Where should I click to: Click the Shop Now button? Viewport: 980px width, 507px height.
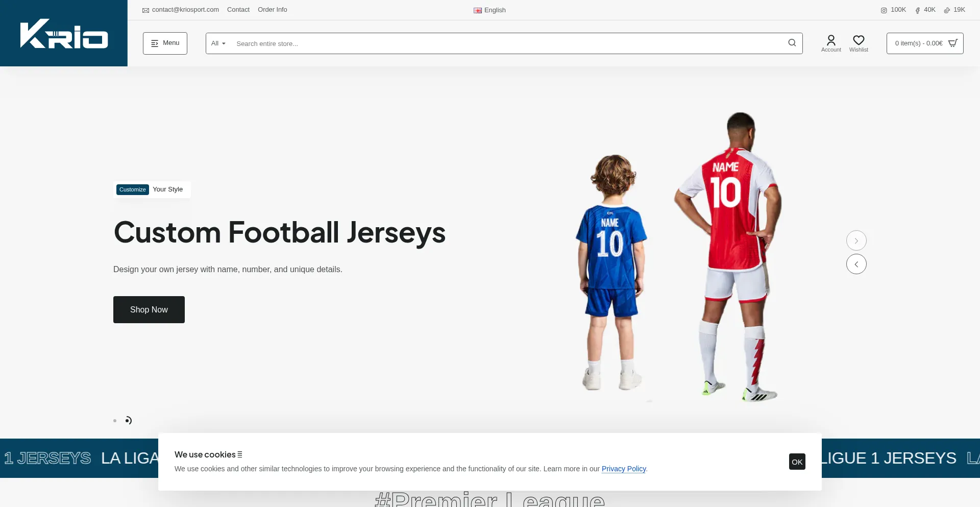(149, 309)
